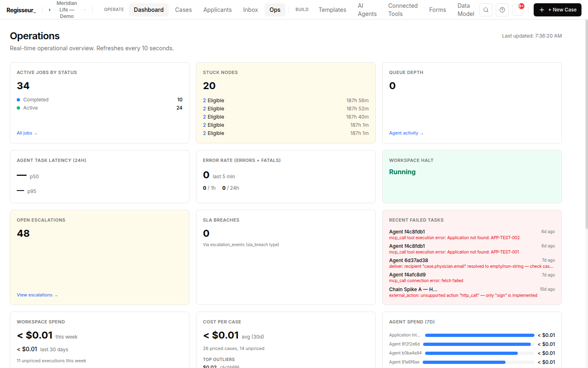Click the green Active status dot
Image resolution: width=588 pixels, height=368 pixels.
[18, 108]
